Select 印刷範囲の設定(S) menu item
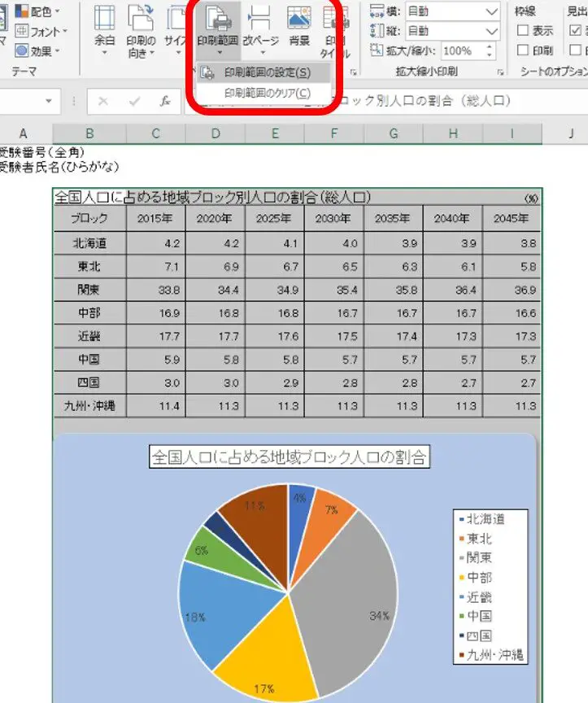Viewport: 588px width, 703px height. click(267, 72)
